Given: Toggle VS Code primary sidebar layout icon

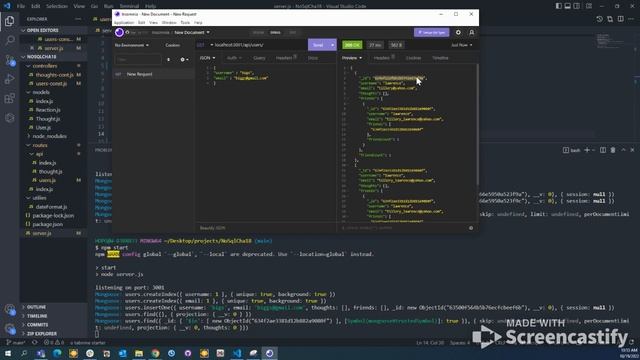Looking at the screenshot, I should (558, 6).
